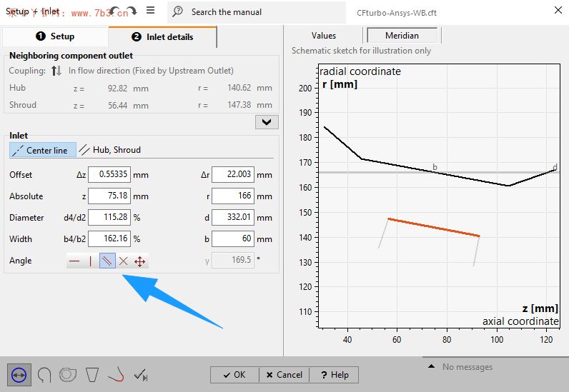This screenshot has height=392, width=569.
Task: Open the cross section step icon
Action: [44, 375]
